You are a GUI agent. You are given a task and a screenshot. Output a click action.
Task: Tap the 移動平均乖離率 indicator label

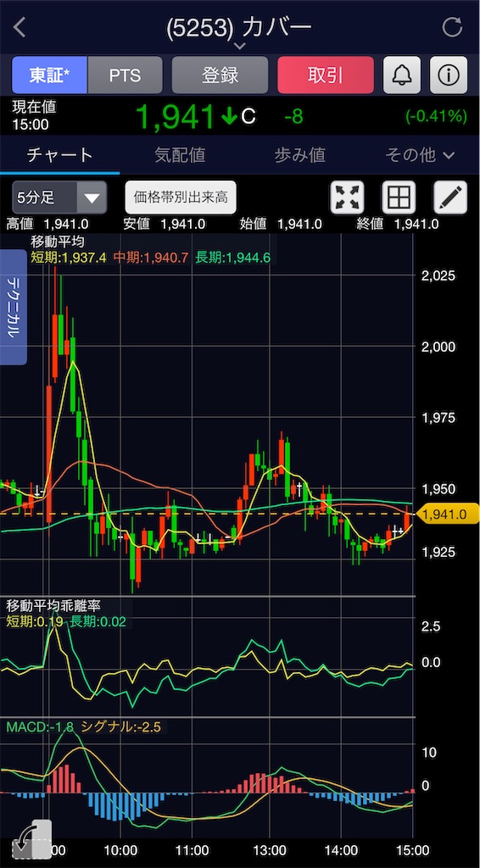pyautogui.click(x=53, y=606)
